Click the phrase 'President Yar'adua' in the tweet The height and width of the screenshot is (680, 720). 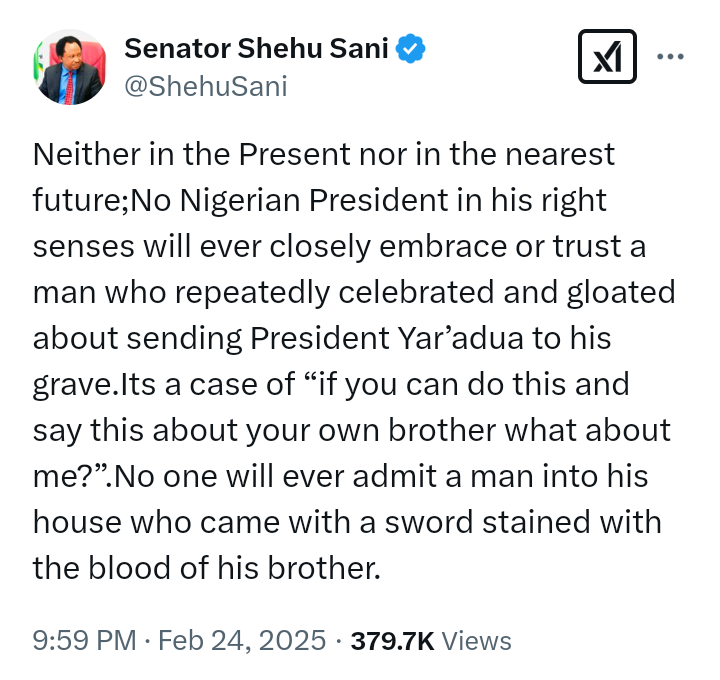[x=387, y=338]
